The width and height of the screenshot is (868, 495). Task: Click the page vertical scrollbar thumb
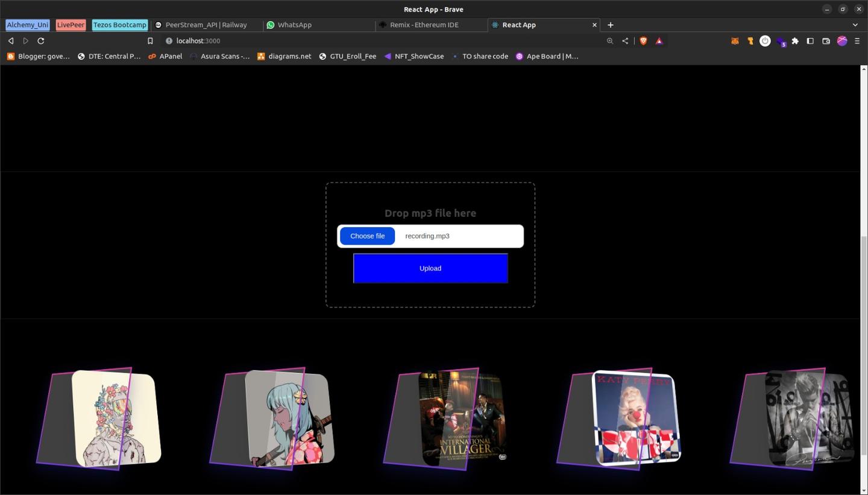(x=863, y=345)
